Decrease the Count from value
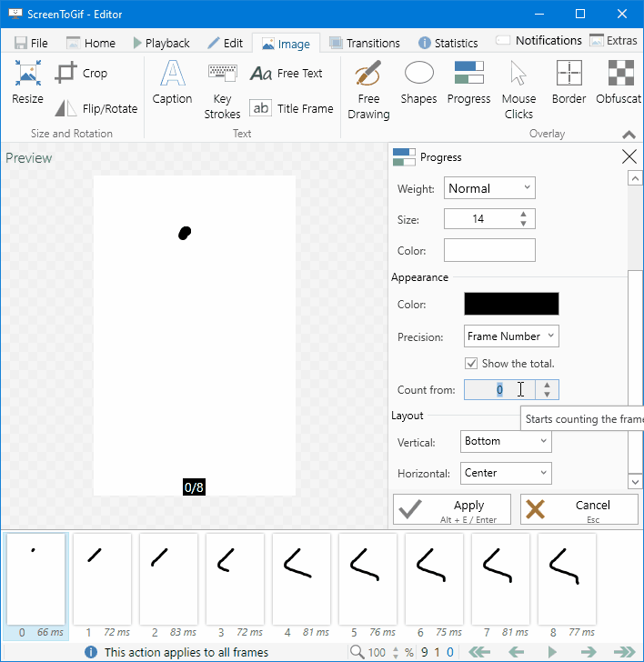The image size is (644, 662). point(547,395)
